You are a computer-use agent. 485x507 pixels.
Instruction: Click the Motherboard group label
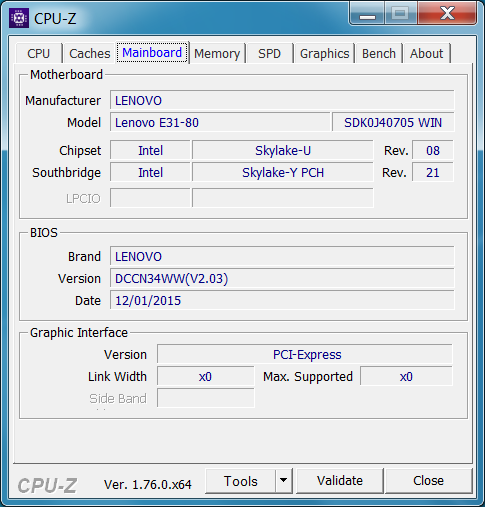tap(66, 75)
